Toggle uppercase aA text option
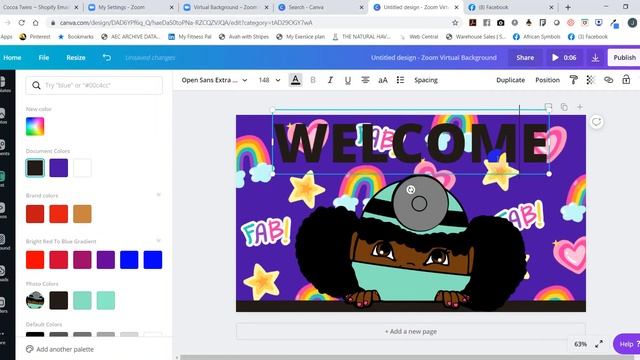The height and width of the screenshot is (360, 640). coord(383,80)
